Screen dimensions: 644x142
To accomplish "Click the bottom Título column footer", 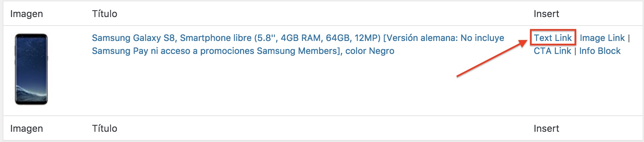I will [x=104, y=128].
